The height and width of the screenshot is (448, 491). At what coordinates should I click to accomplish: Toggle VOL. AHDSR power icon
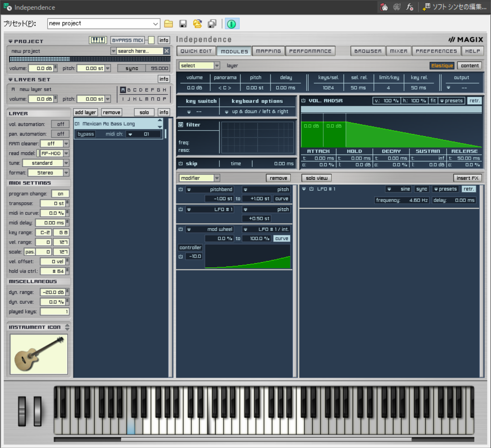303,101
